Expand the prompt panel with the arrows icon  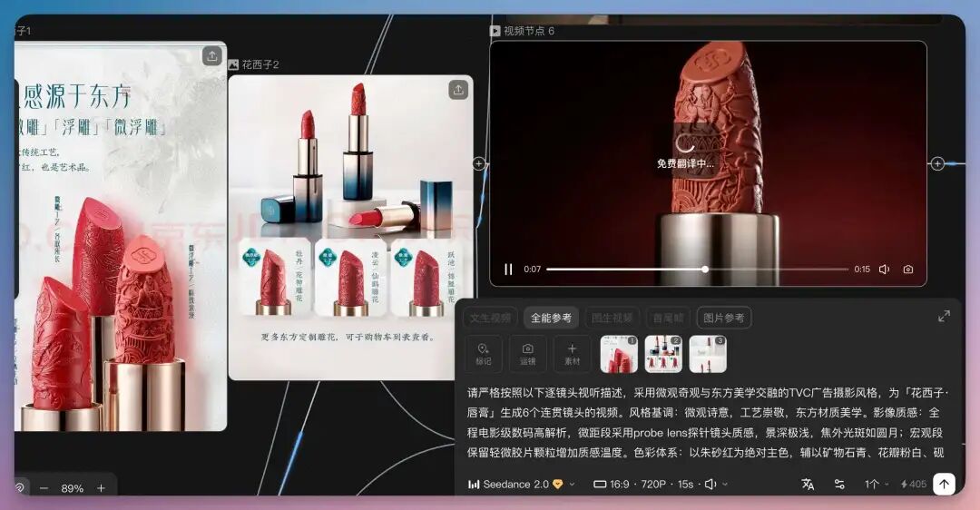point(944,316)
